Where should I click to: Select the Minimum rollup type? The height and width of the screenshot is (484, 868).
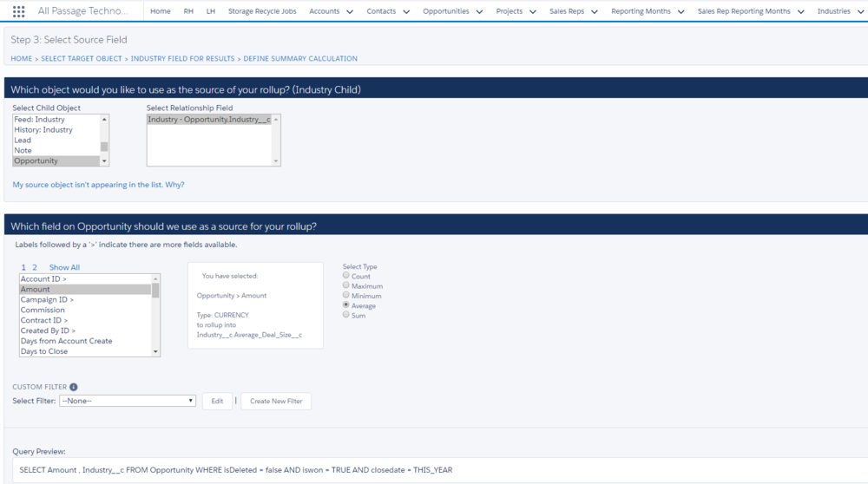pyautogui.click(x=346, y=296)
